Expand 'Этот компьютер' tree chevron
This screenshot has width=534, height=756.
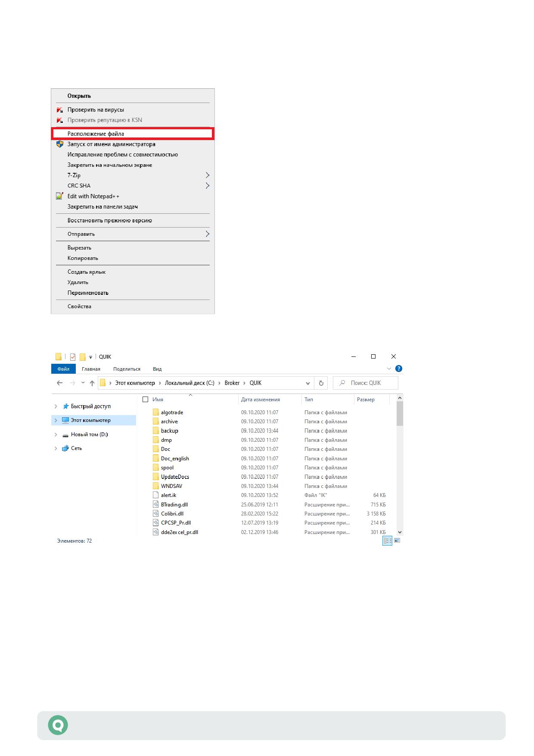tap(56, 420)
